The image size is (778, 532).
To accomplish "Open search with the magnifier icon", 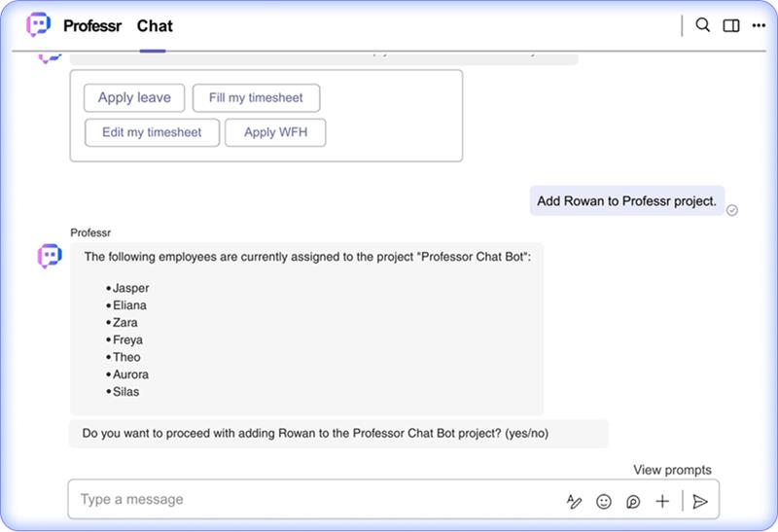I will point(703,25).
